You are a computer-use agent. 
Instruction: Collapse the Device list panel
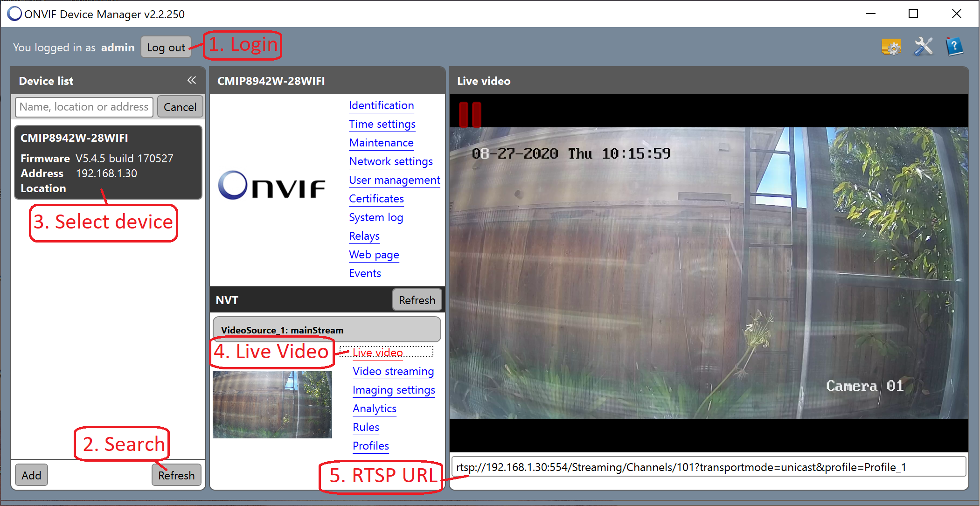click(192, 80)
